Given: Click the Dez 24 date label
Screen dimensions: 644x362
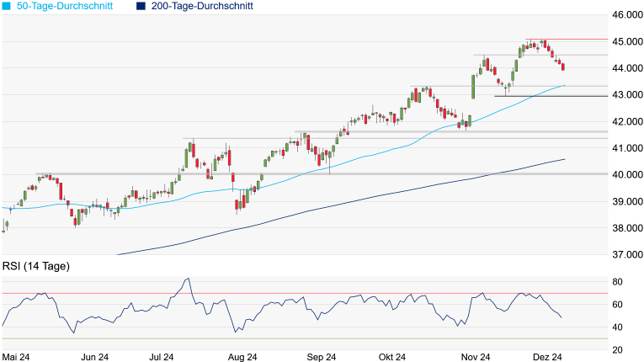Looking at the screenshot, I should point(545,357).
